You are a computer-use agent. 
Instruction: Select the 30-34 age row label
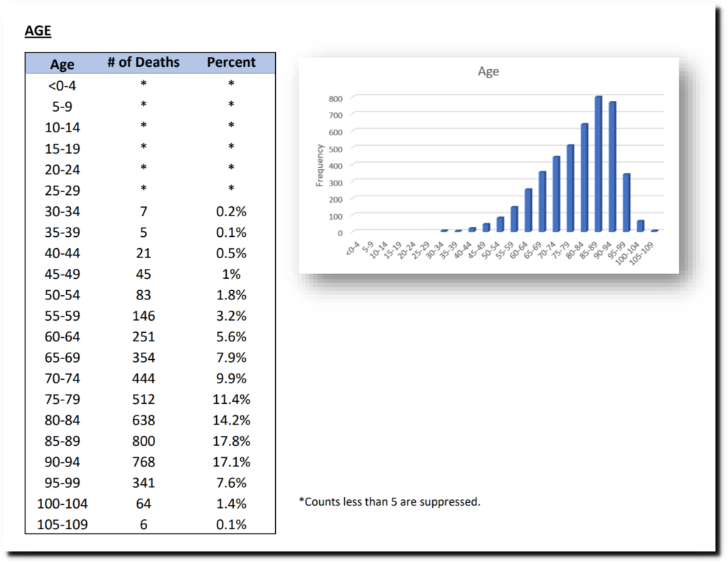62,211
